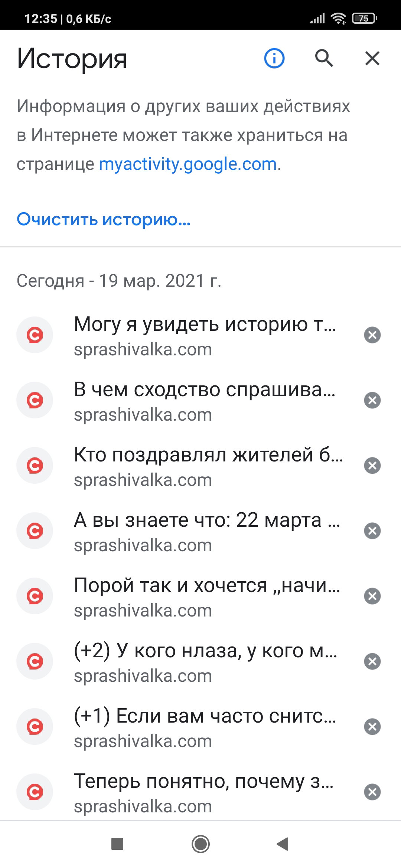
Task: Delete 'А вы знаете что: 22 марта' entry
Action: coord(372,531)
